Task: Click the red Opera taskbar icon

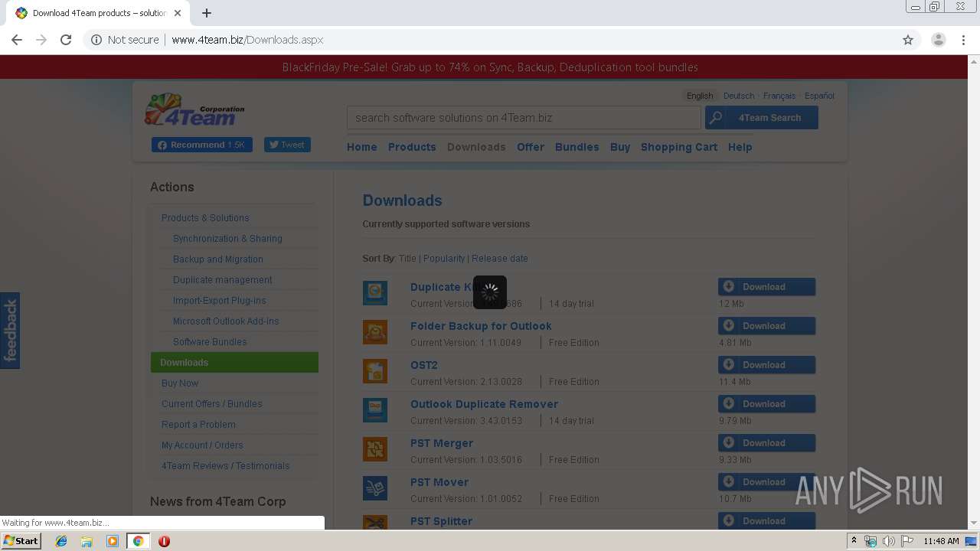Action: [164, 541]
